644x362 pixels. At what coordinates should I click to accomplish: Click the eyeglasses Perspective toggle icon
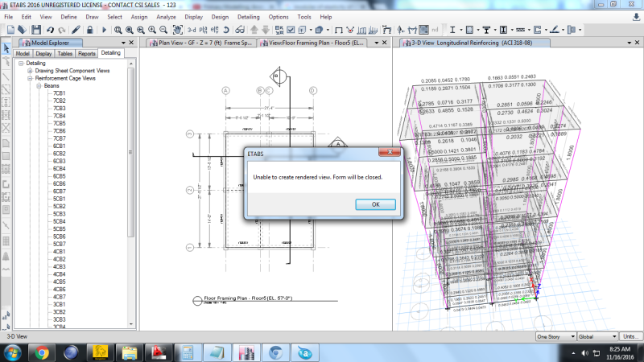[240, 30]
